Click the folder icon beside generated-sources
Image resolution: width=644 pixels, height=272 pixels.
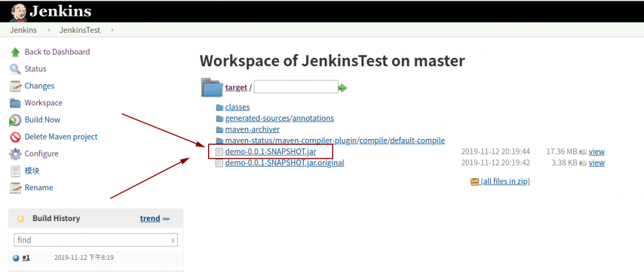(220, 118)
